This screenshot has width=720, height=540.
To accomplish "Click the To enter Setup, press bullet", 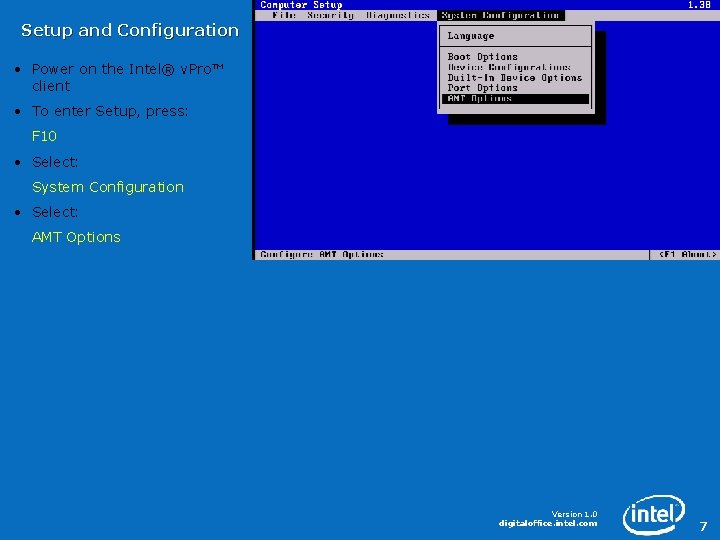I will click(x=110, y=111).
